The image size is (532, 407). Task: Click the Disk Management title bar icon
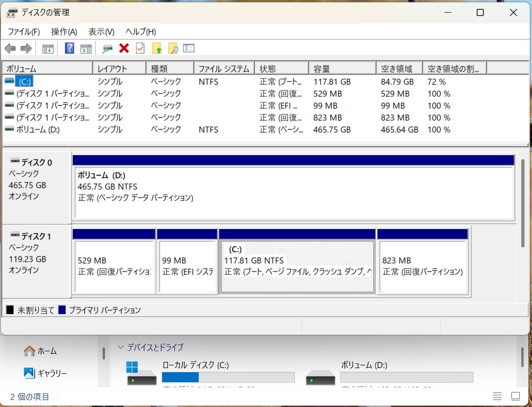[x=12, y=13]
